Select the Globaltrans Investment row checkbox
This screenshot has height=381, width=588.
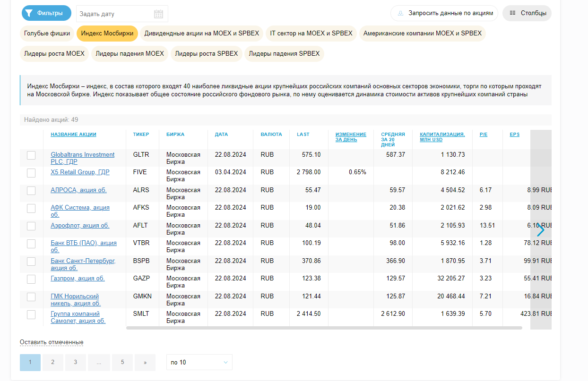[31, 155]
